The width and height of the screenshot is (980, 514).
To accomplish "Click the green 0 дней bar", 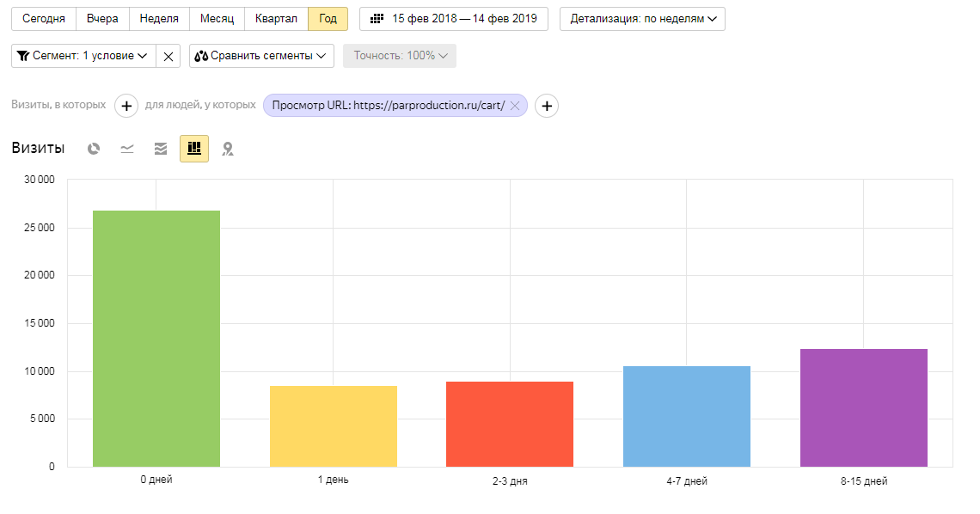I will (156, 339).
